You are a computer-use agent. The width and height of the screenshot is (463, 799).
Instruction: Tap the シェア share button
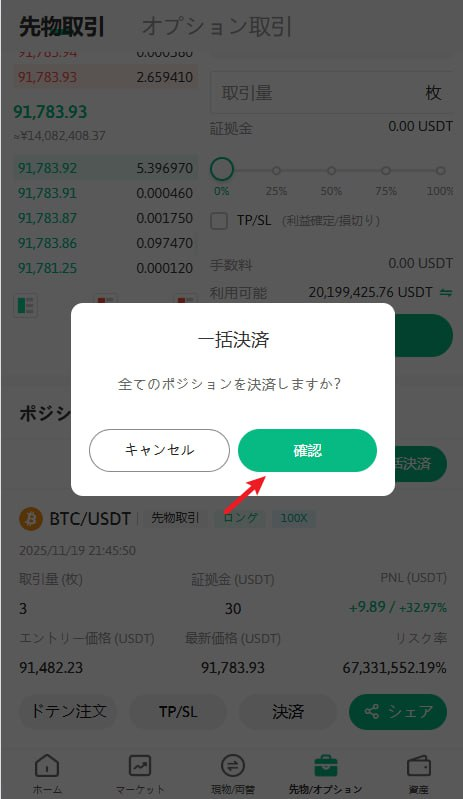[398, 711]
